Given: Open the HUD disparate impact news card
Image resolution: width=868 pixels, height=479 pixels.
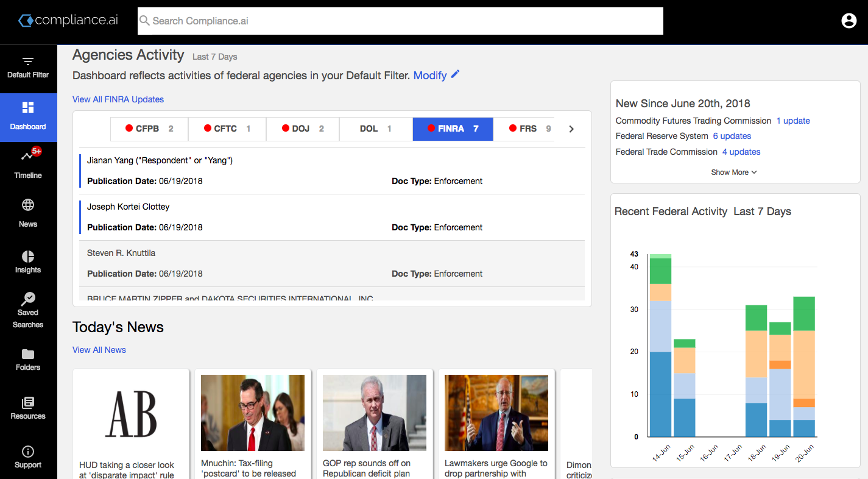Looking at the screenshot, I should (131, 424).
